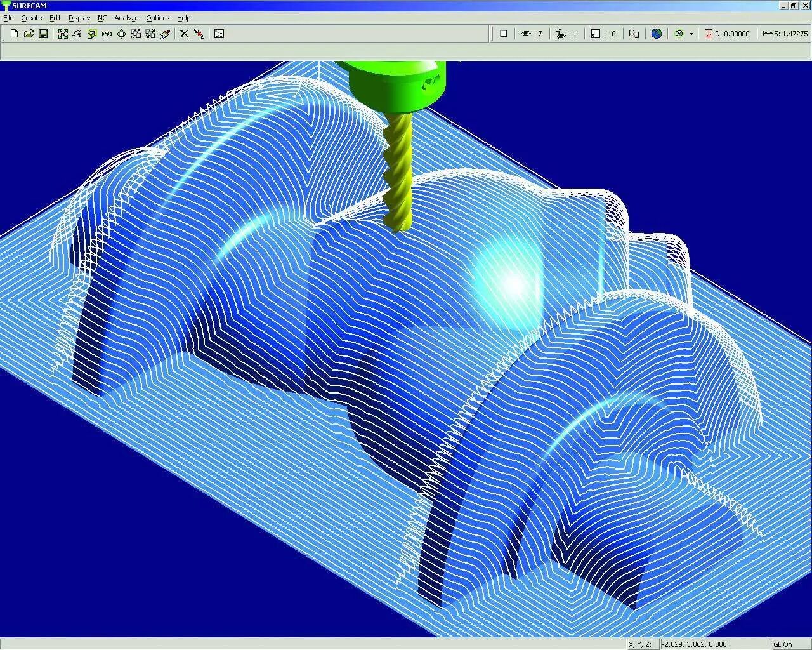This screenshot has width=812, height=650.
Task: Click the globe coordinate icon
Action: click(x=657, y=34)
